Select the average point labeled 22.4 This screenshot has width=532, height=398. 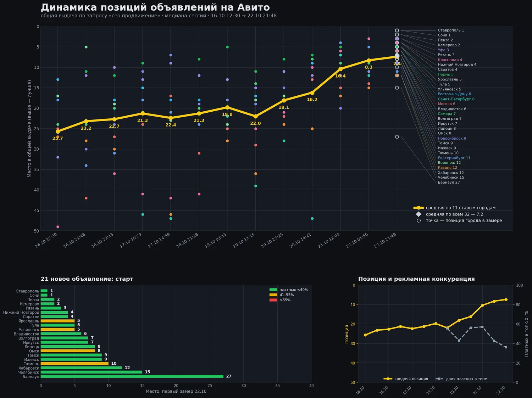[171, 118]
